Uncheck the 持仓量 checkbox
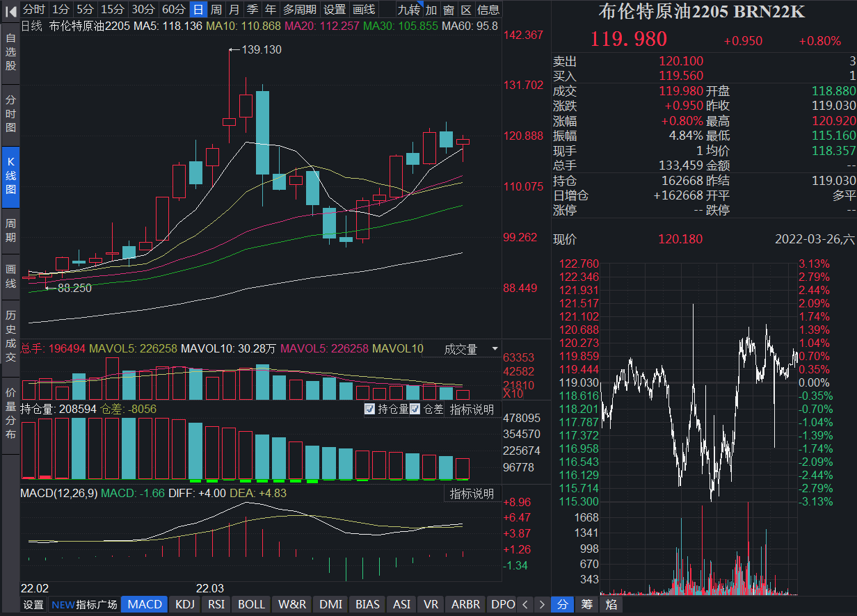This screenshot has height=616, width=857. pyautogui.click(x=370, y=409)
